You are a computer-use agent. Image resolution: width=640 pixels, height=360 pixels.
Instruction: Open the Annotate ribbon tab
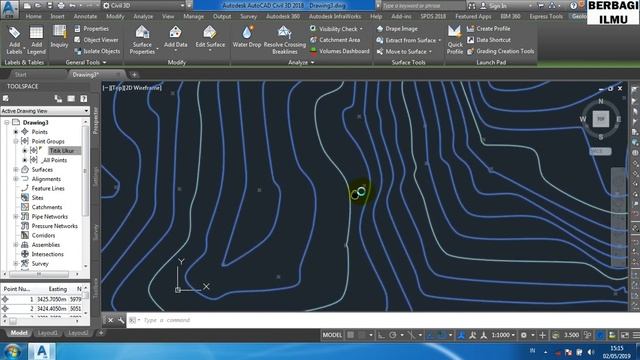[85, 16]
